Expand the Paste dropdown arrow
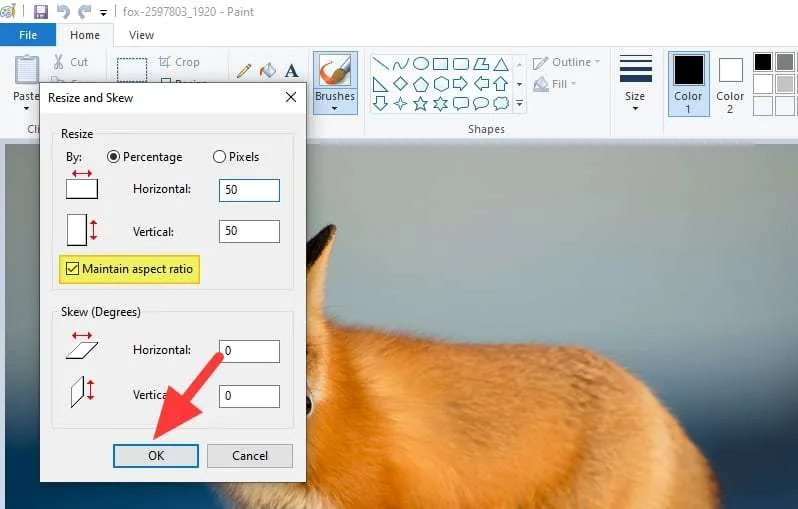The image size is (798, 509). [26, 108]
